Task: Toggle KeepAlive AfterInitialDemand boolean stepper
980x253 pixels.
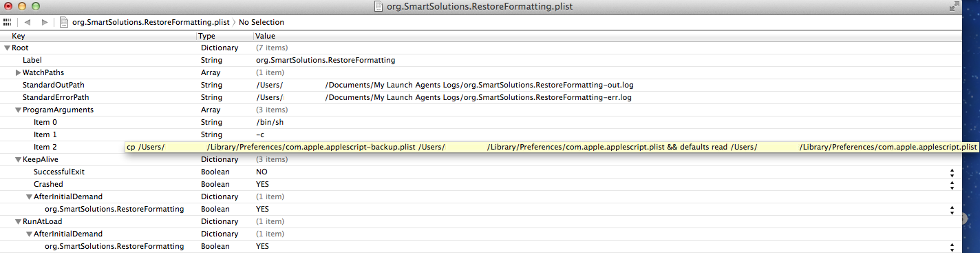Action: click(952, 209)
